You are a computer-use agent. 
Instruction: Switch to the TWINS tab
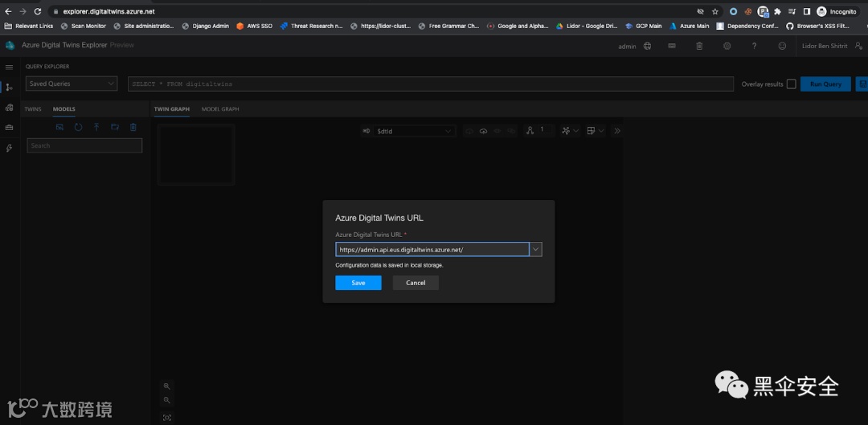(33, 109)
